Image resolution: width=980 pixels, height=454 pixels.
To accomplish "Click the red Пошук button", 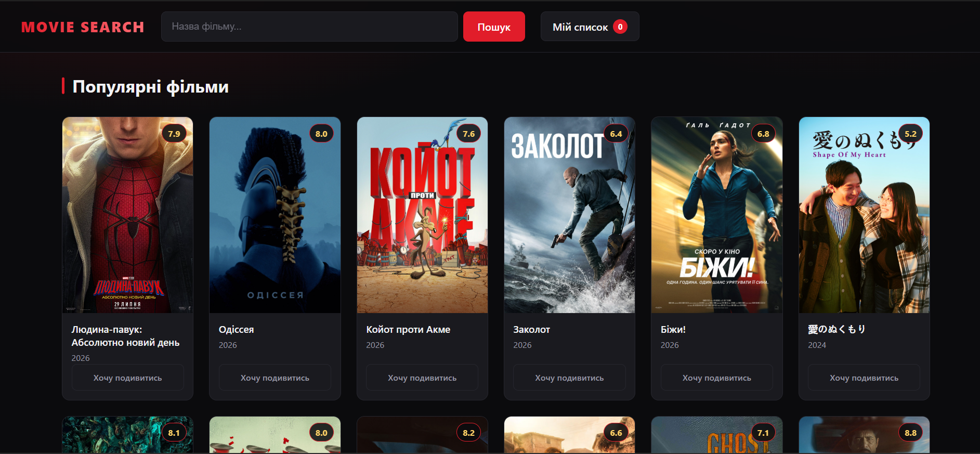I will pos(494,27).
